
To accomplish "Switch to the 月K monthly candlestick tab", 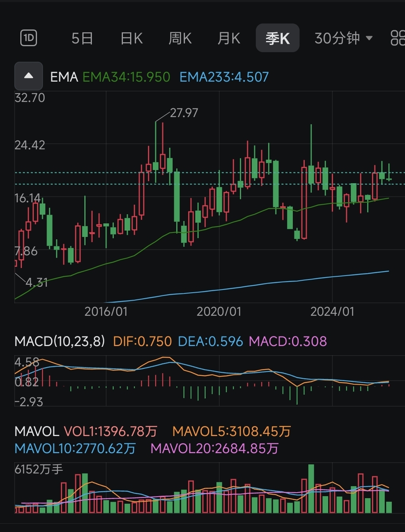I will [x=229, y=39].
